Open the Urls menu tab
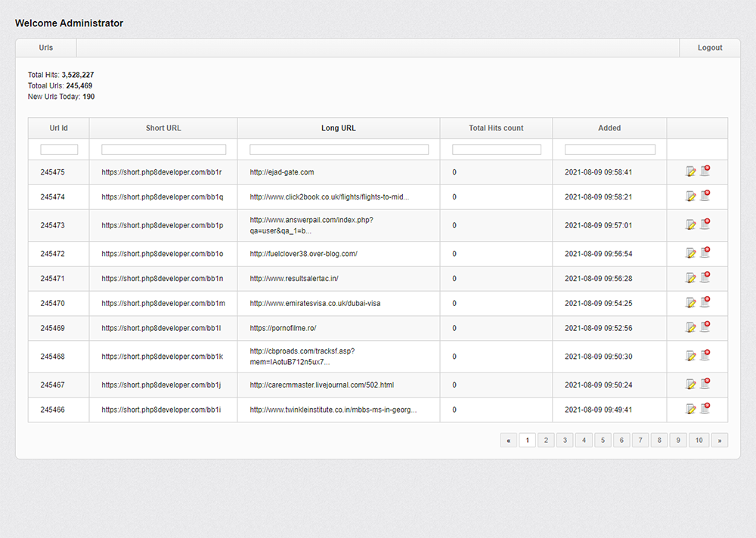 tap(46, 48)
